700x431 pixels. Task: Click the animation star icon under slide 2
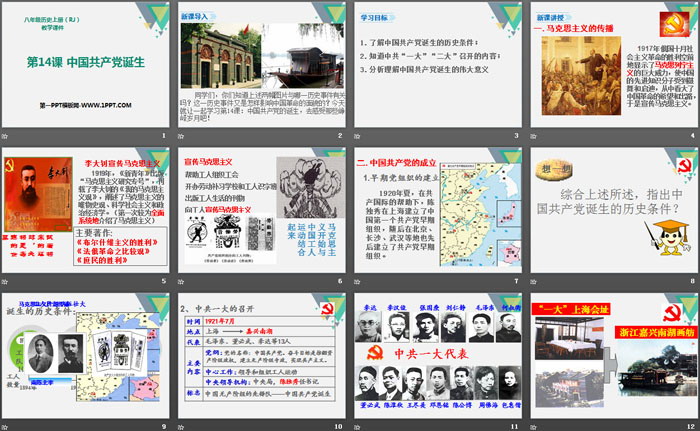click(x=181, y=136)
